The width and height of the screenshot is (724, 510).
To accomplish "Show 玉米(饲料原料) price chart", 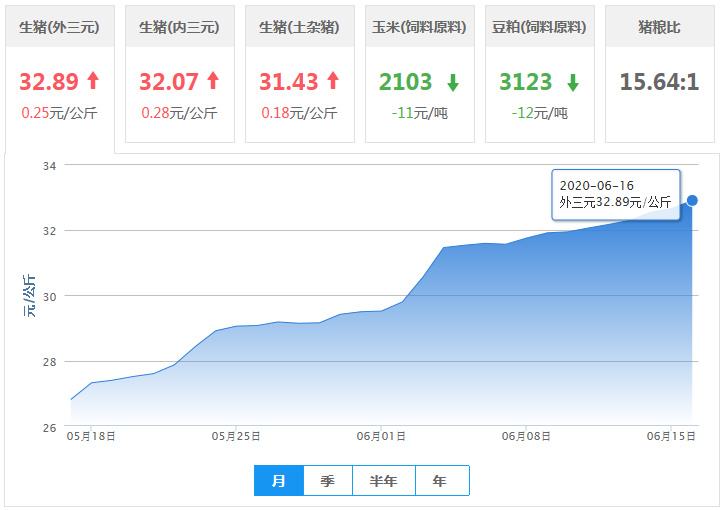I will [419, 27].
